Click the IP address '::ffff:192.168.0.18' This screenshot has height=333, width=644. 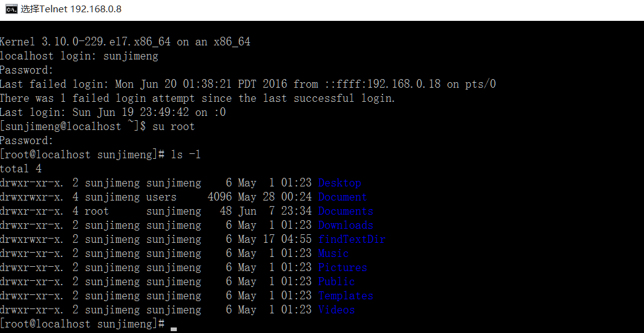[x=382, y=84]
